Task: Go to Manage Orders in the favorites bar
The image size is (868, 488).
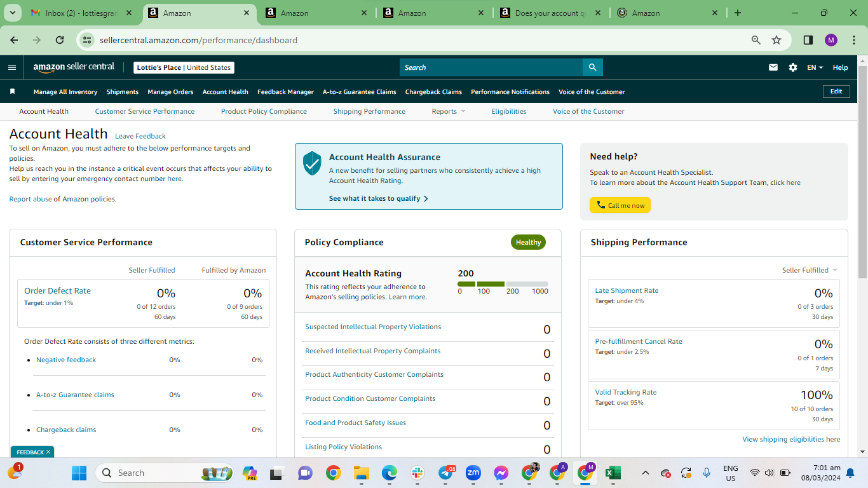Action: [170, 91]
